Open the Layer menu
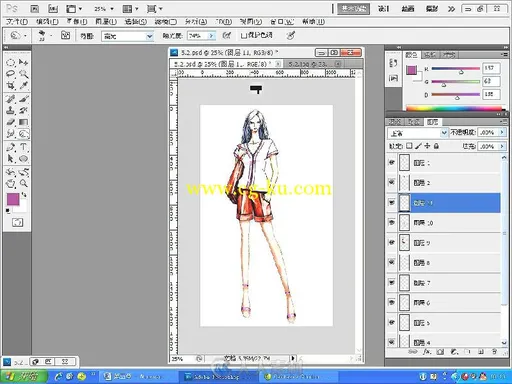This screenshot has width=512, height=384. pyautogui.click(x=106, y=22)
